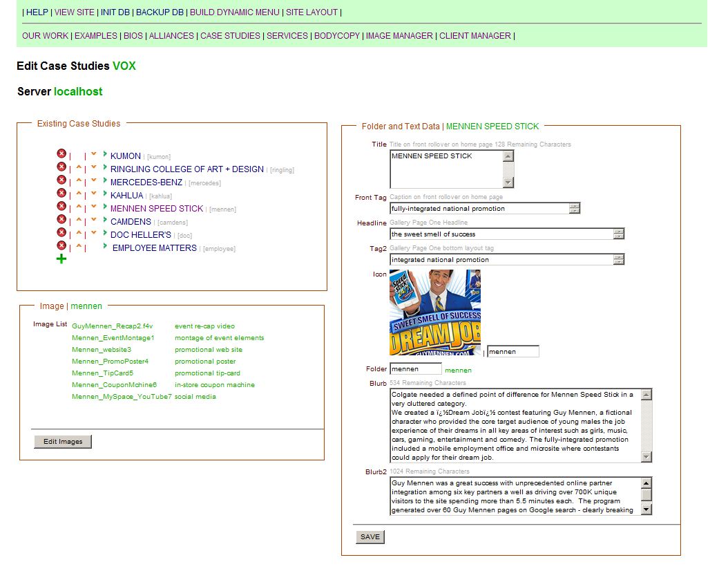This screenshot has height=571, width=728.
Task: Run BUILD DYNAMIC MENU
Action: tap(234, 12)
